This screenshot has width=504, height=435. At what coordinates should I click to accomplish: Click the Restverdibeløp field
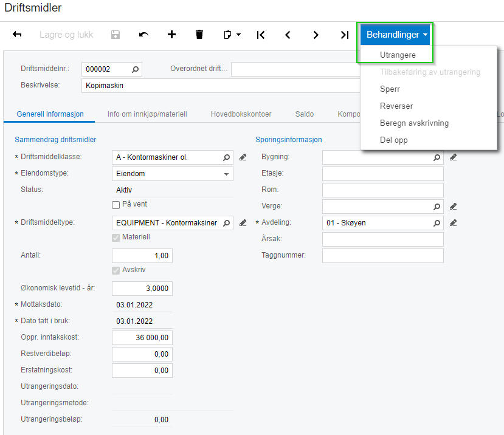coord(142,354)
